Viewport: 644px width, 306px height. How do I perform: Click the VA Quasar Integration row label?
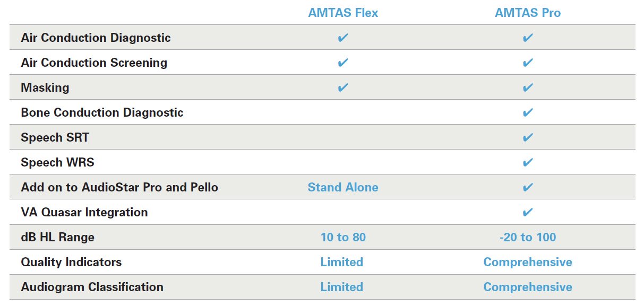click(x=84, y=212)
